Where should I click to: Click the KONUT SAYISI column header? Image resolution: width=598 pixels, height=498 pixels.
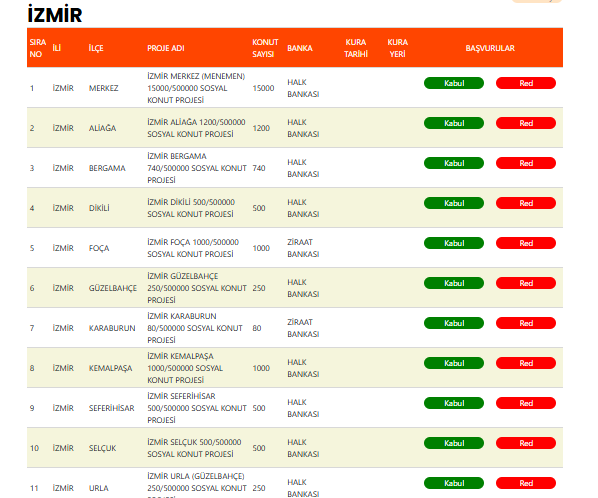(x=265, y=48)
